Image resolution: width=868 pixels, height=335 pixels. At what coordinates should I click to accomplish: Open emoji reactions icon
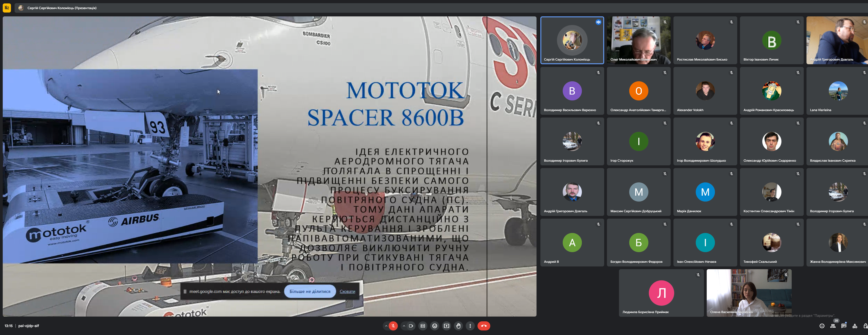click(435, 326)
